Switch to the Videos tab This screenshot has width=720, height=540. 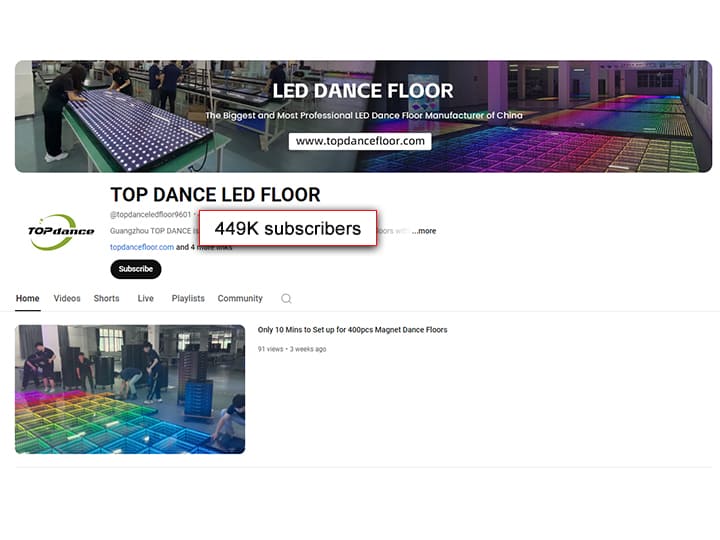pos(67,298)
